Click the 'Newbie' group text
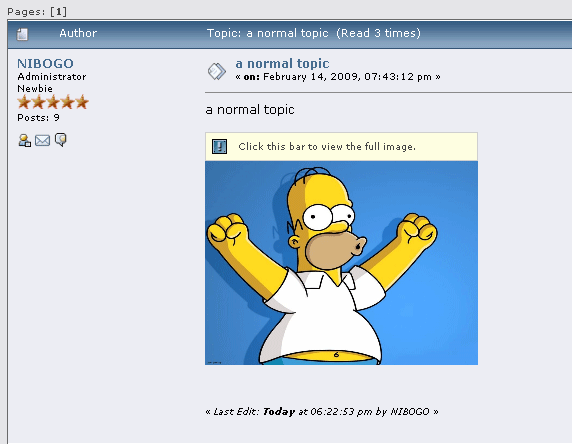The height and width of the screenshot is (444, 572). (x=35, y=88)
